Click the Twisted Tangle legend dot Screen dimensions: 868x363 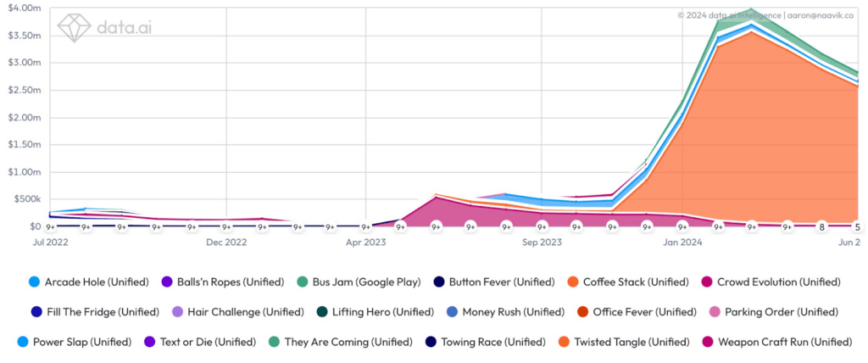[x=564, y=342]
